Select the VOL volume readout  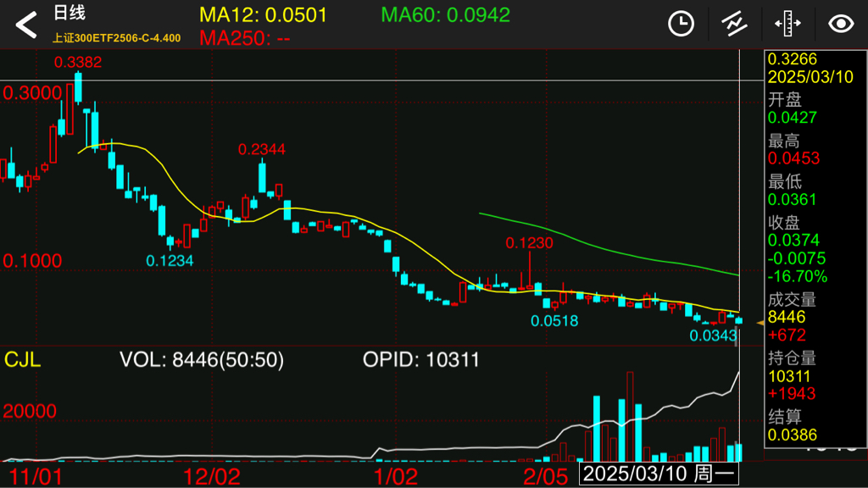tap(201, 360)
